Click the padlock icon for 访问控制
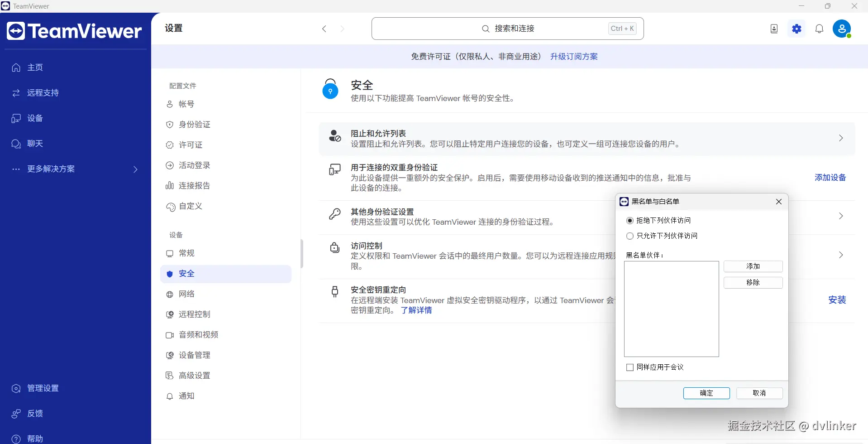 coord(335,247)
